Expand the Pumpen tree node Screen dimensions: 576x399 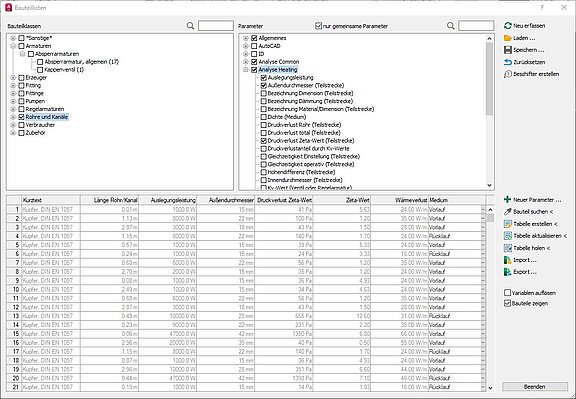(x=13, y=101)
